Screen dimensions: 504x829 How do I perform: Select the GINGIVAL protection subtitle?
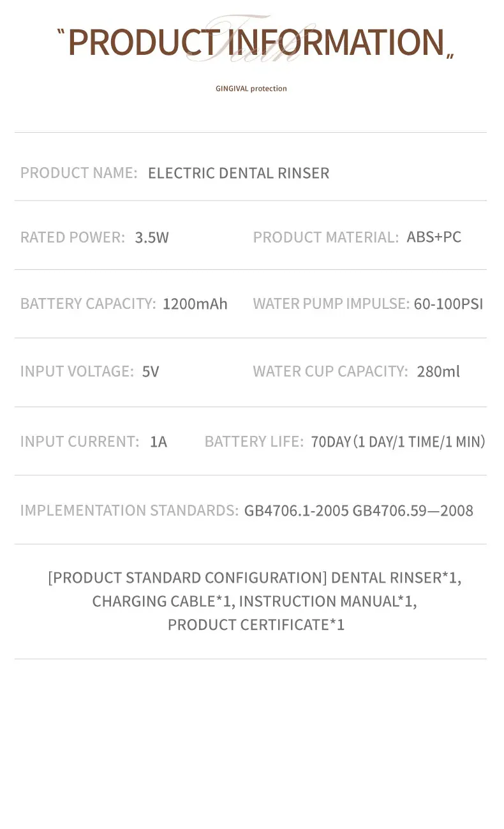pyautogui.click(x=251, y=89)
